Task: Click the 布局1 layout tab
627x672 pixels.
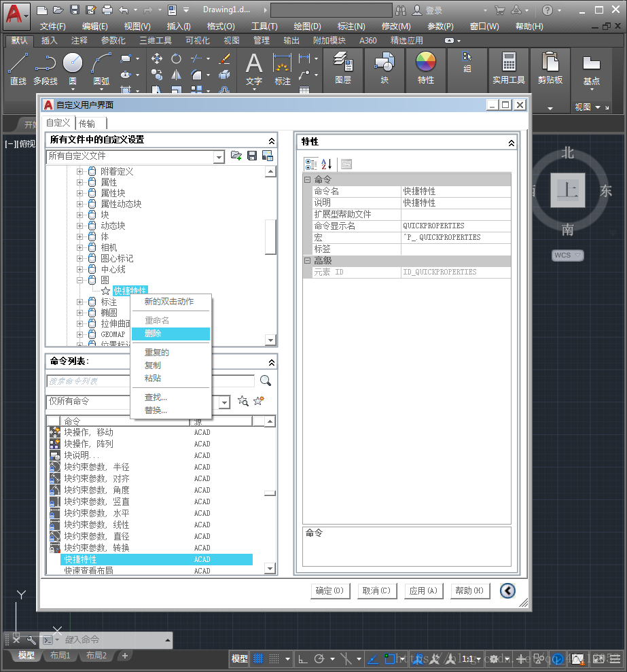Action: (x=60, y=655)
